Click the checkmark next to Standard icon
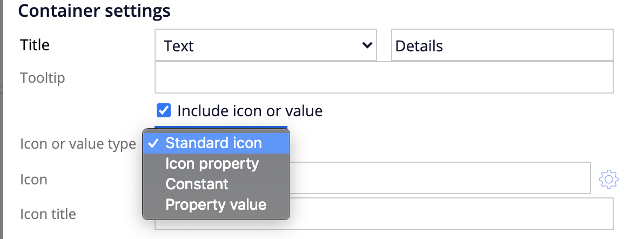Viewport: 644px width, 239px height. 153,143
